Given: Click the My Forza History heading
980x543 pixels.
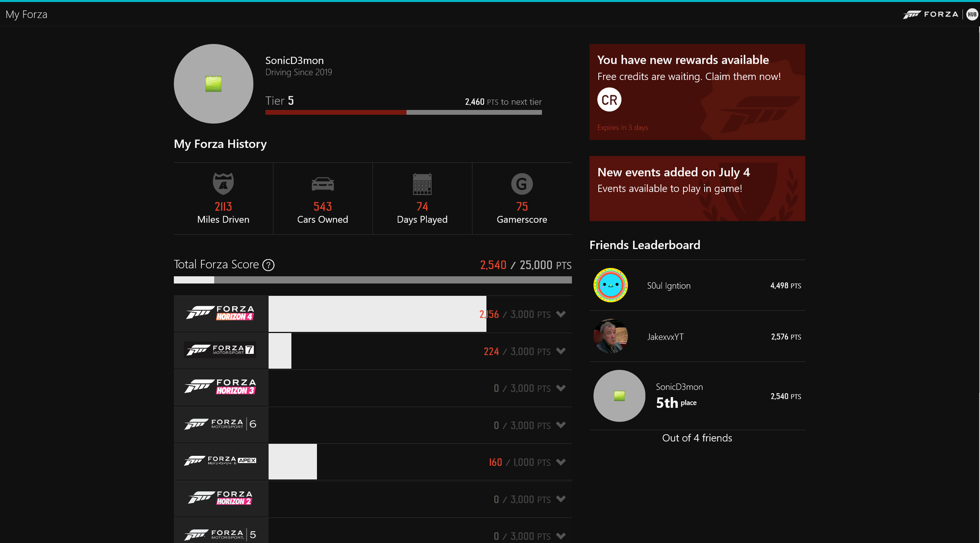Looking at the screenshot, I should point(220,144).
